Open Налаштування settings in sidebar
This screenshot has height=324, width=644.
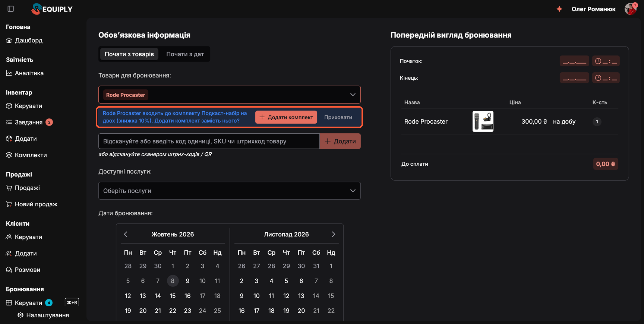(x=43, y=315)
